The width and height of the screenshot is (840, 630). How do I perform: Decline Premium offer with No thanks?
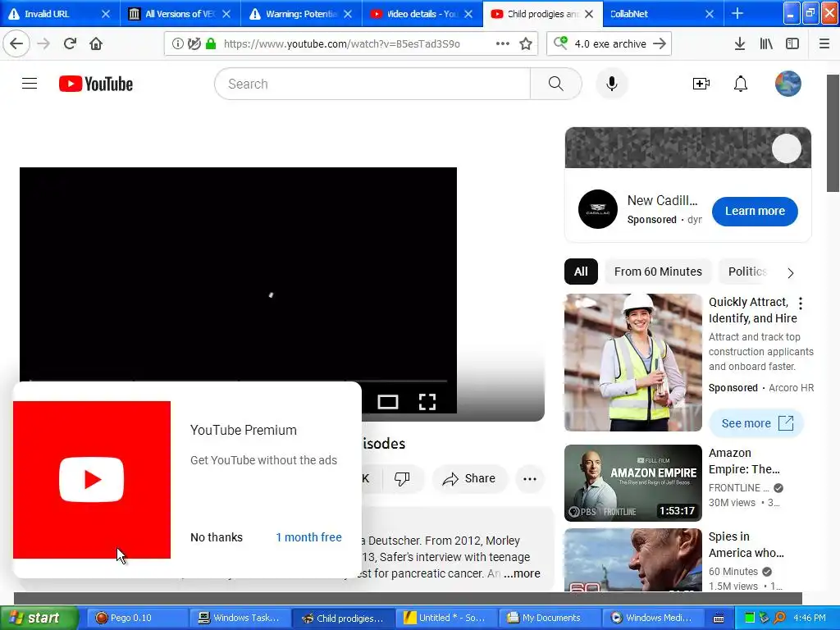[217, 537]
